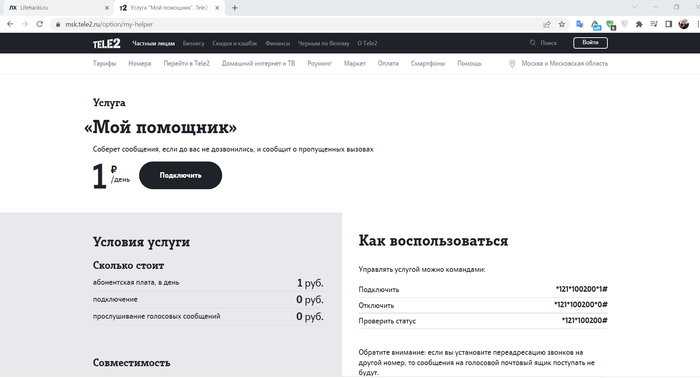Image resolution: width=700 pixels, height=378 pixels.
Task: Open the extensions puzzle-piece icon
Action: click(x=639, y=25)
